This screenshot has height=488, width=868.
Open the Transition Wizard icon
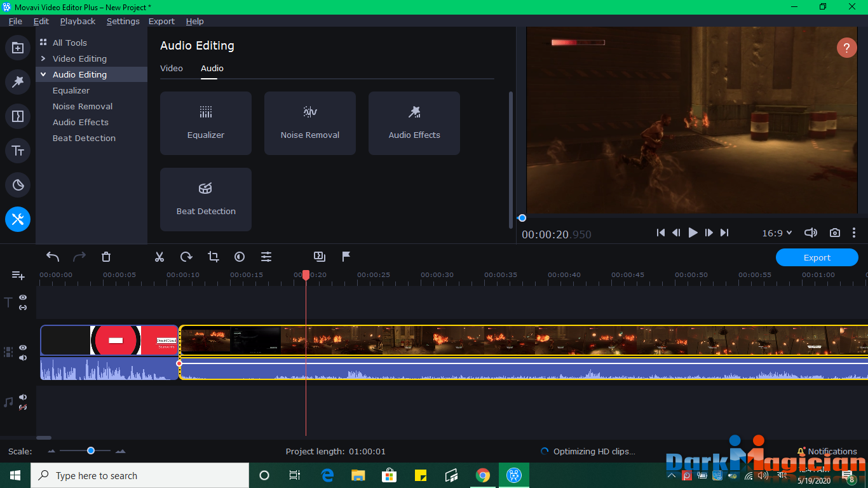[x=320, y=257]
